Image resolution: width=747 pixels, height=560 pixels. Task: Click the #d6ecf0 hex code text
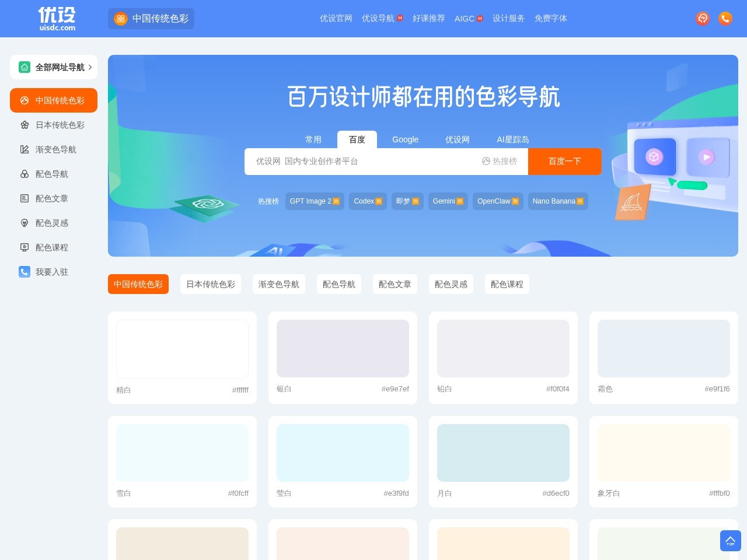coord(556,493)
